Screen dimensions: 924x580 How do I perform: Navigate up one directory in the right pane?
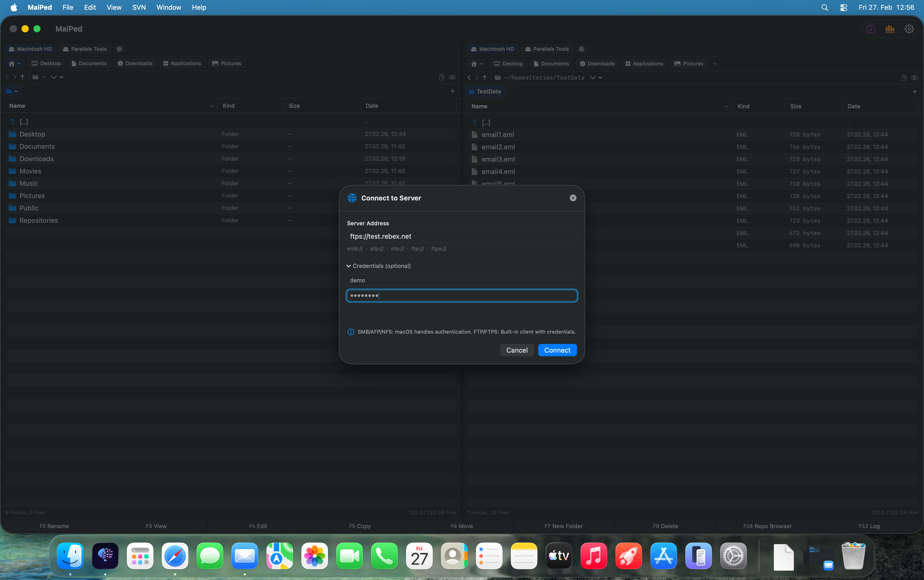pyautogui.click(x=484, y=78)
